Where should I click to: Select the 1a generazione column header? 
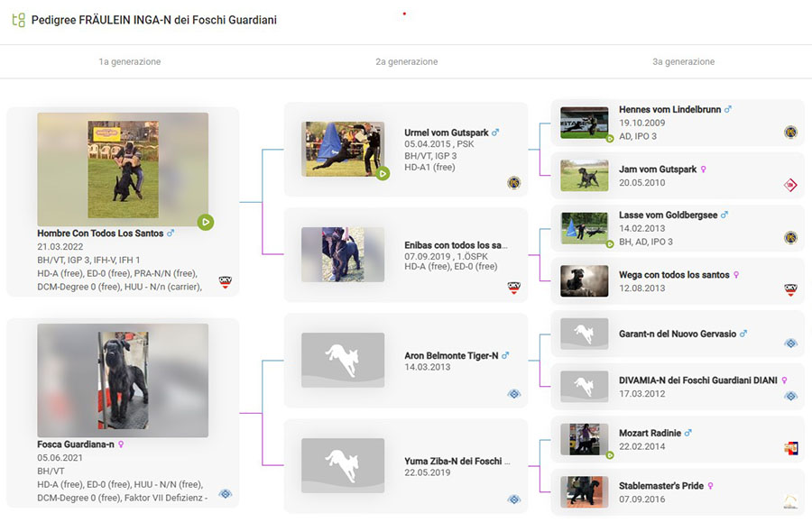(x=130, y=62)
